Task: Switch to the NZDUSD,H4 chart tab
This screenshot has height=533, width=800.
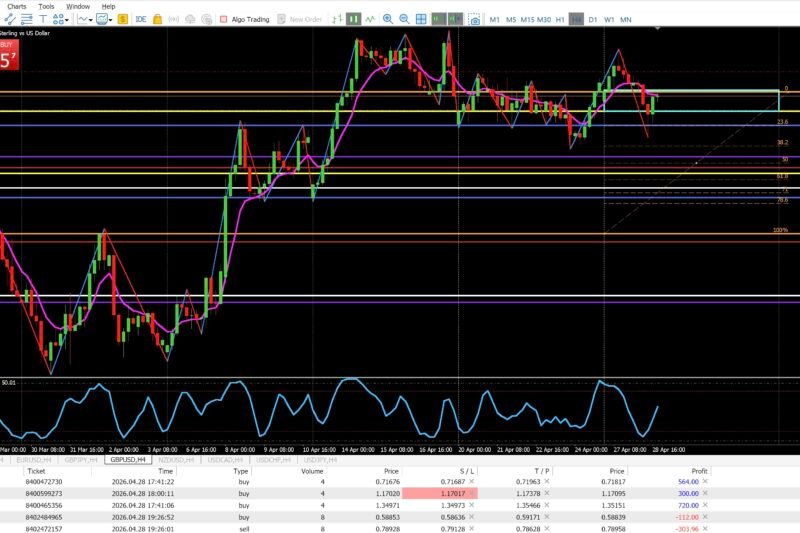Action: point(176,460)
